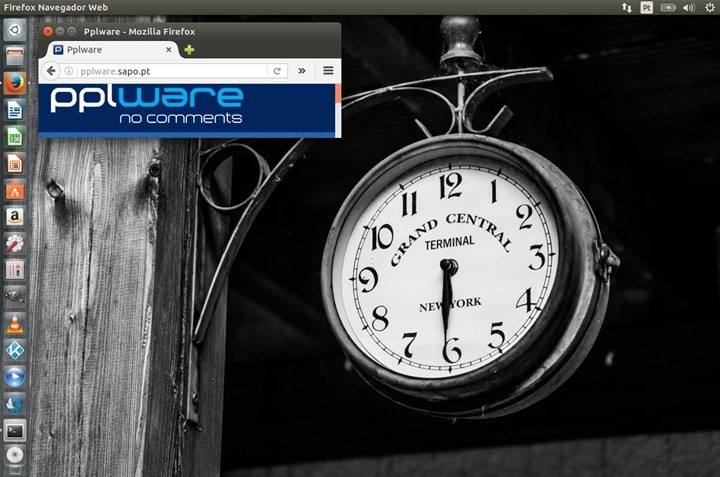This screenshot has width=720, height=477.
Task: Open the Files manager in launcher
Action: (x=15, y=57)
